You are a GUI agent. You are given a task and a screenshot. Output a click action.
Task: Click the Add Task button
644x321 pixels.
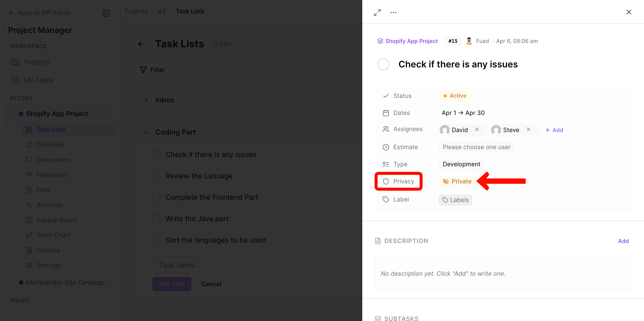point(172,284)
